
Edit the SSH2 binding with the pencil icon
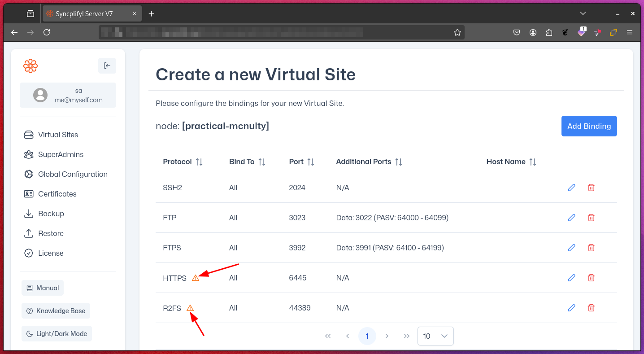pyautogui.click(x=571, y=188)
